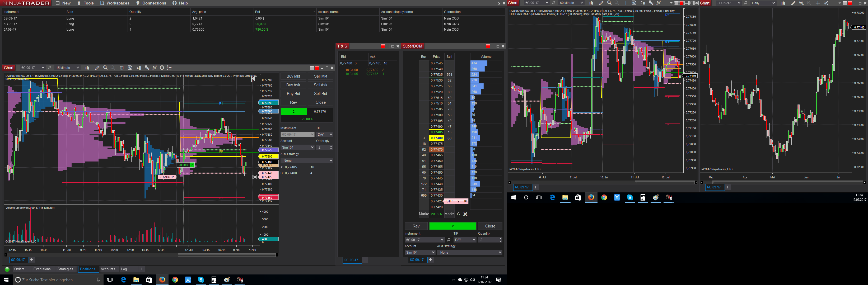Open Calculator from the right taskbar

[x=643, y=197]
